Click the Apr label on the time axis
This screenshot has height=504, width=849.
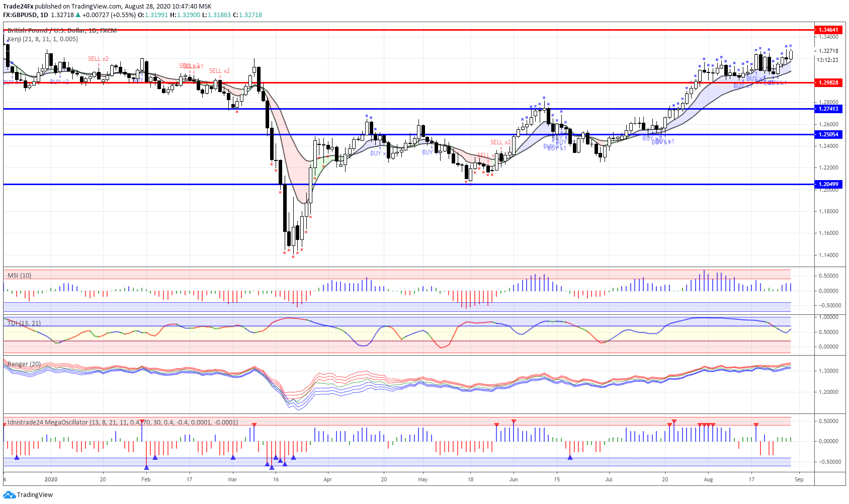tap(328, 479)
